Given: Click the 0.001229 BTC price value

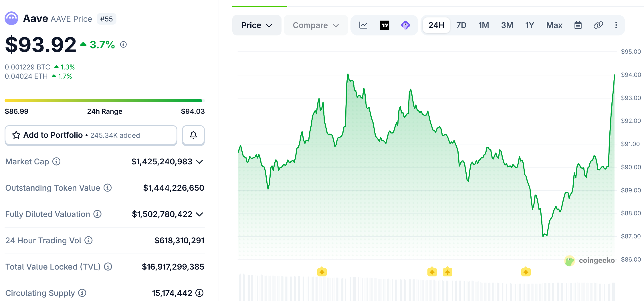Looking at the screenshot, I should point(27,67).
